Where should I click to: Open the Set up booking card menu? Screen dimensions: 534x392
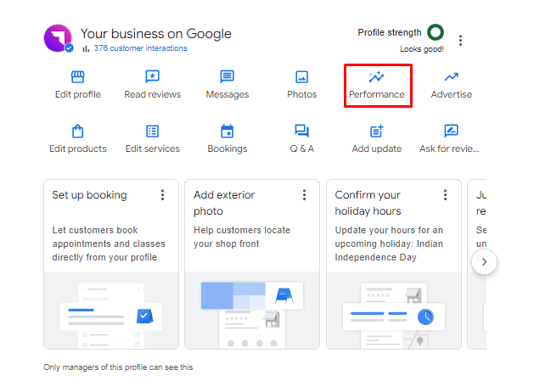coord(162,195)
